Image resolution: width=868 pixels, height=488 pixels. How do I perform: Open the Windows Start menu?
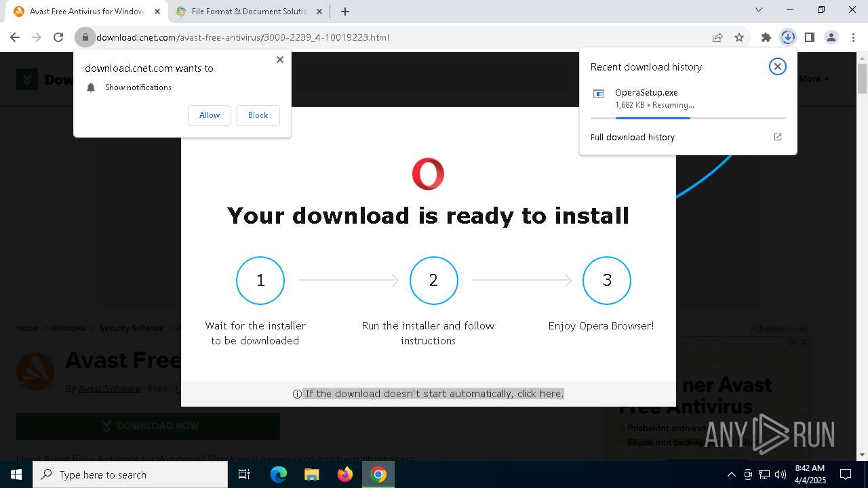tap(16, 474)
